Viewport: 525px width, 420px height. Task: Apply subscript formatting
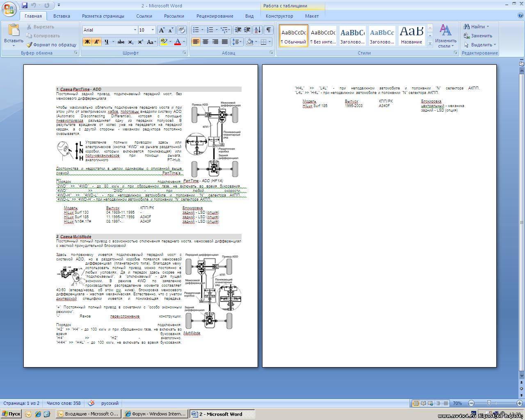click(130, 42)
